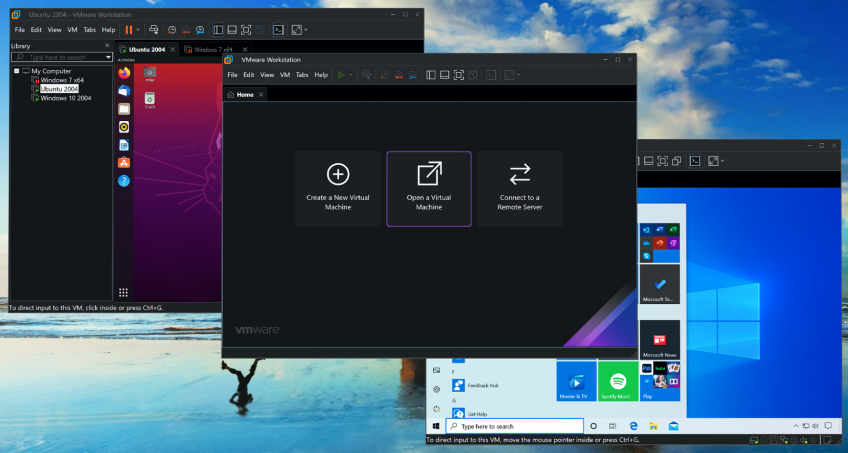Image resolution: width=848 pixels, height=453 pixels.
Task: Open VM menu in Ubuntu 2004 window
Action: (x=72, y=30)
